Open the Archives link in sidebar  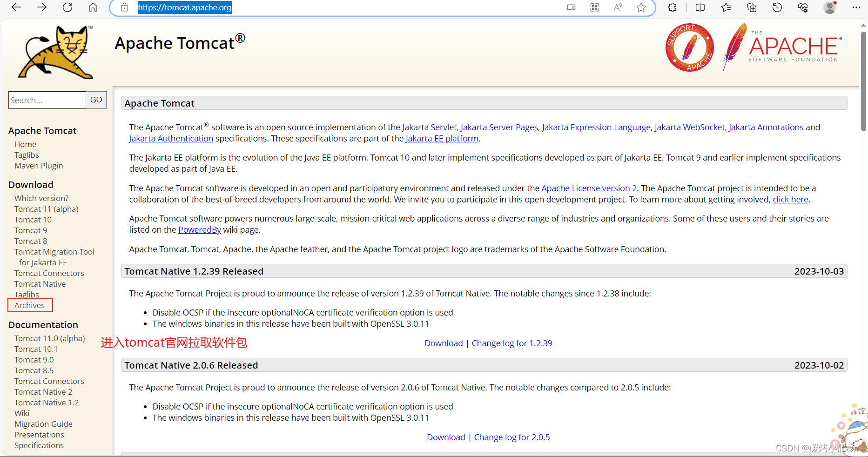point(30,305)
